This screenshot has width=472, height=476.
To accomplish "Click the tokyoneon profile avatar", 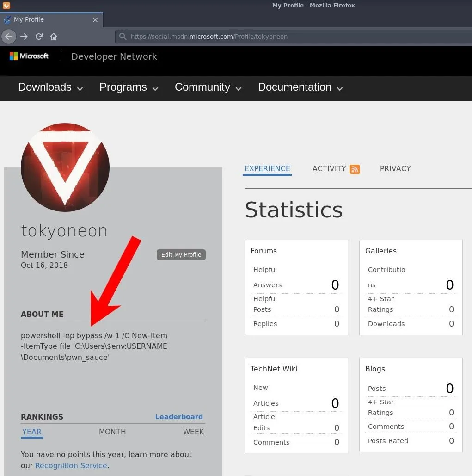I will (x=65, y=167).
